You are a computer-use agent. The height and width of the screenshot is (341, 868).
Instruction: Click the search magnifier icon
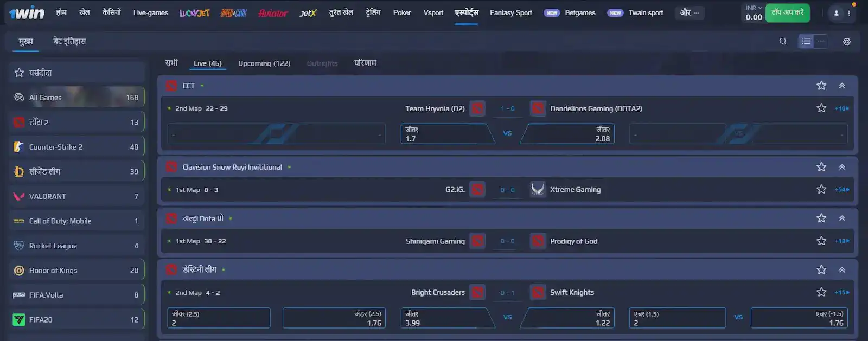[783, 41]
